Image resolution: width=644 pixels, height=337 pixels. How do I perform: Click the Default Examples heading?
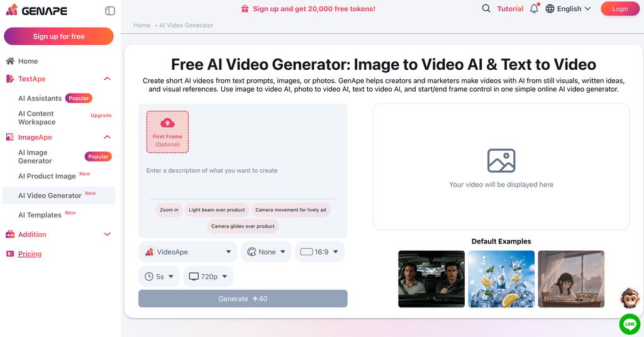pos(501,241)
